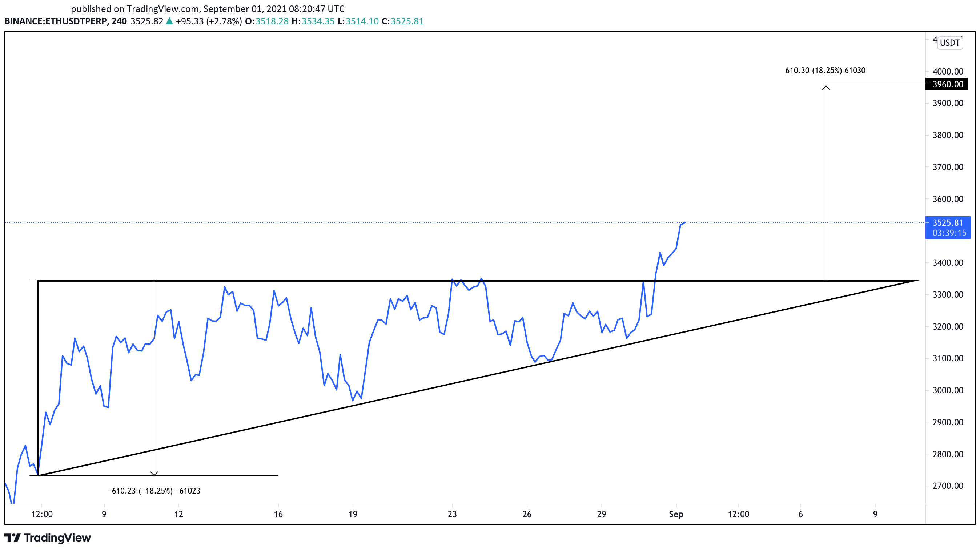Click the high value 3534.35
This screenshot has width=980, height=551.
(318, 21)
